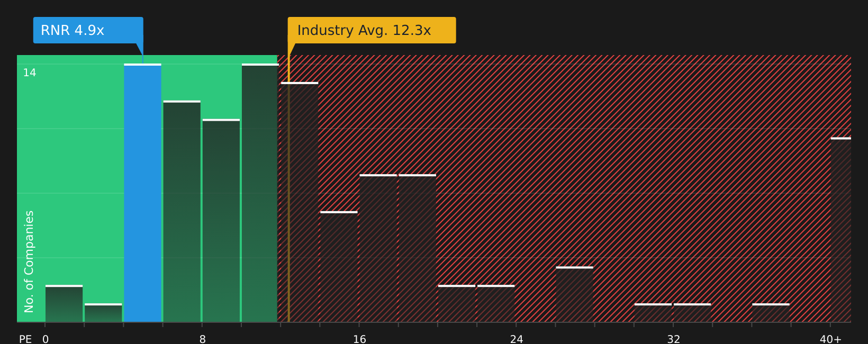This screenshot has height=344, width=868.
Task: Click the 'PE' axis label
Action: [25, 339]
